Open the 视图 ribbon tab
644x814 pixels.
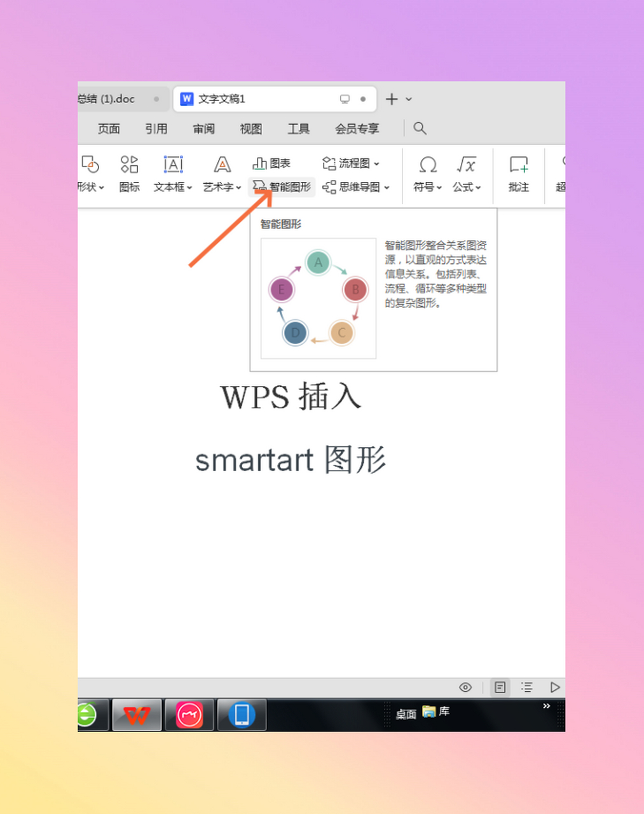tap(250, 128)
